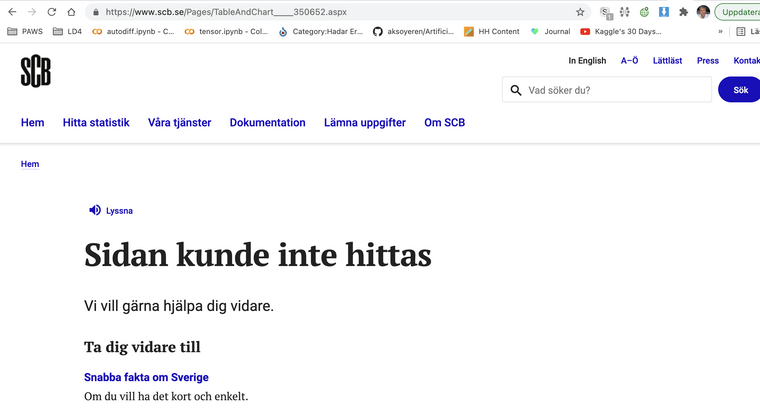This screenshot has width=760, height=417.
Task: Bookmark page with the star icon
Action: point(580,12)
